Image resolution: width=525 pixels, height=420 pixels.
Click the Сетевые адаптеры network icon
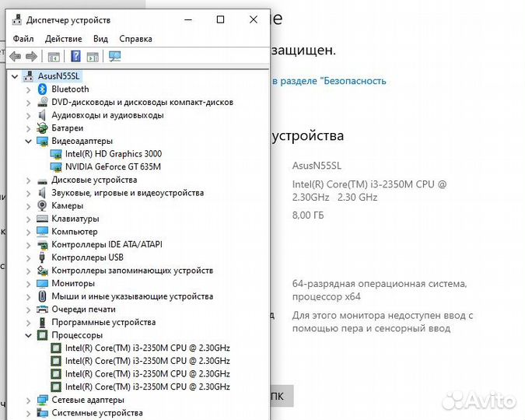43,400
